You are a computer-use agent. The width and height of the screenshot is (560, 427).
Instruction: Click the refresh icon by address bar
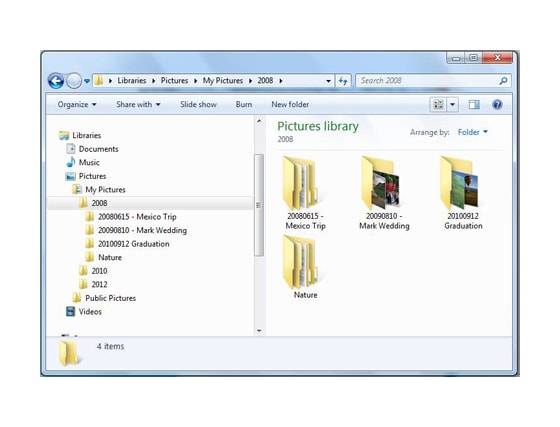point(343,81)
